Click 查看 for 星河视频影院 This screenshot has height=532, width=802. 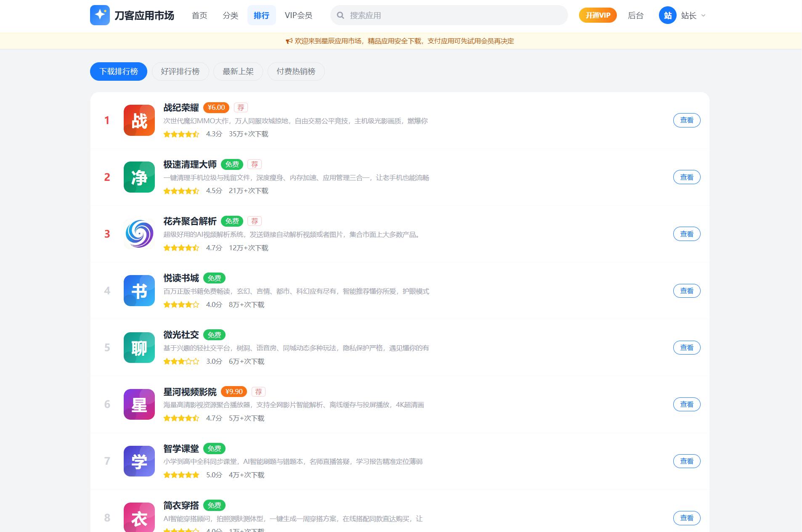(687, 404)
